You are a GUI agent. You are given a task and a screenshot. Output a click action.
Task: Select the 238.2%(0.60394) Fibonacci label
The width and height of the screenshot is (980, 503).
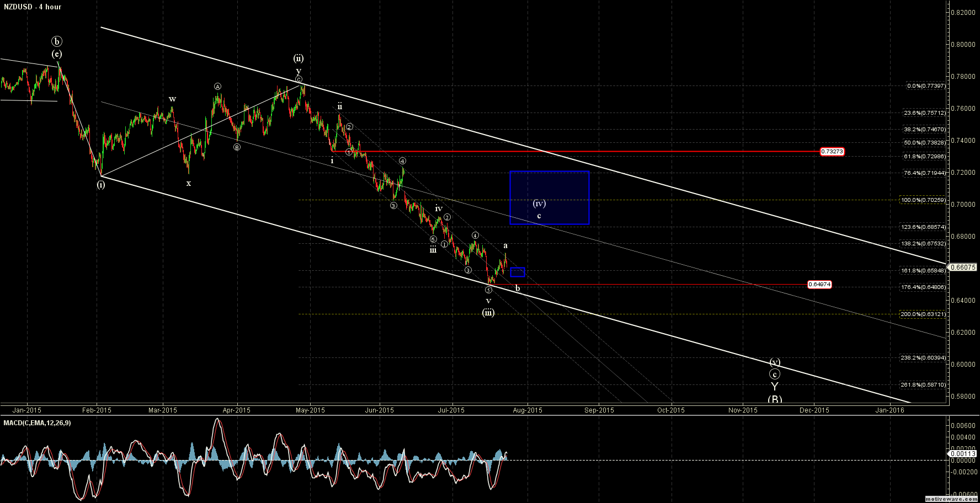(923, 358)
